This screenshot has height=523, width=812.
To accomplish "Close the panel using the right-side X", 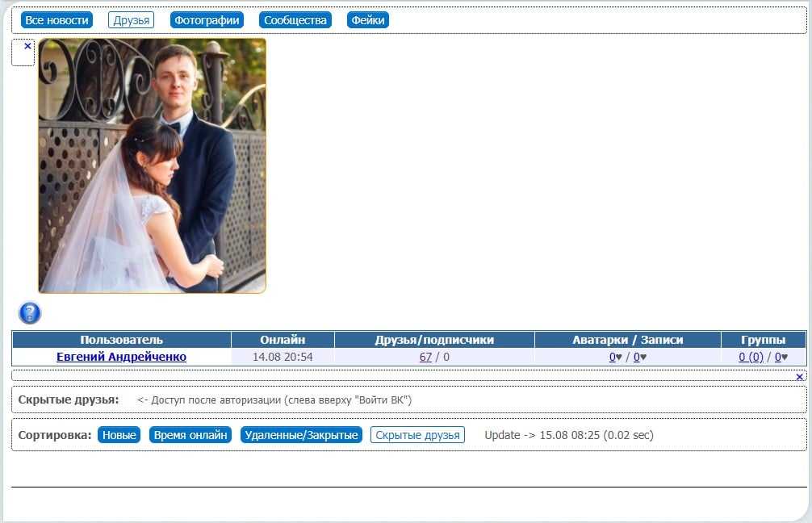I will 799,377.
